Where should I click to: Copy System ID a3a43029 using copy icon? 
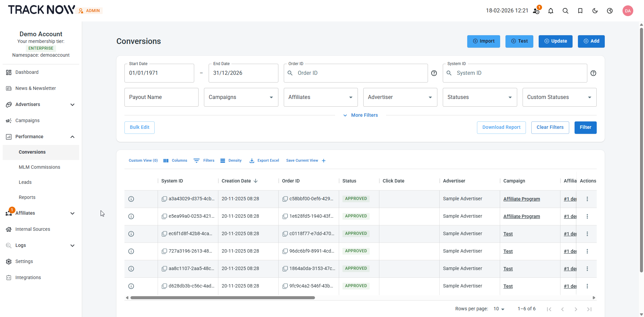164,199
